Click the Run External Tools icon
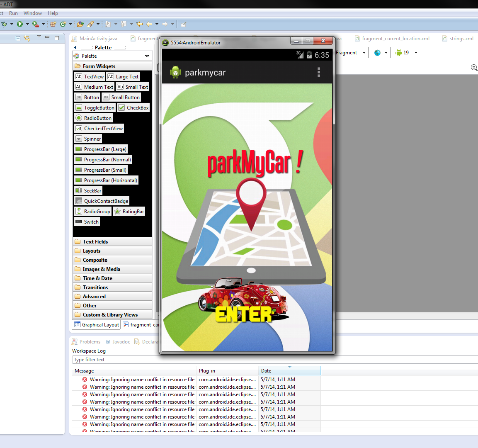The image size is (478, 448). click(x=35, y=24)
